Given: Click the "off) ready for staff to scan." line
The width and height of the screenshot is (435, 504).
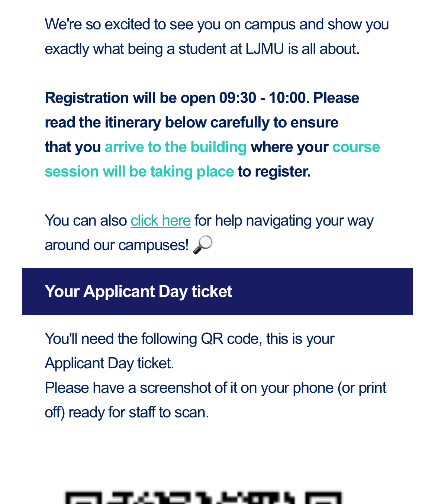Looking at the screenshot, I should 127,413.
